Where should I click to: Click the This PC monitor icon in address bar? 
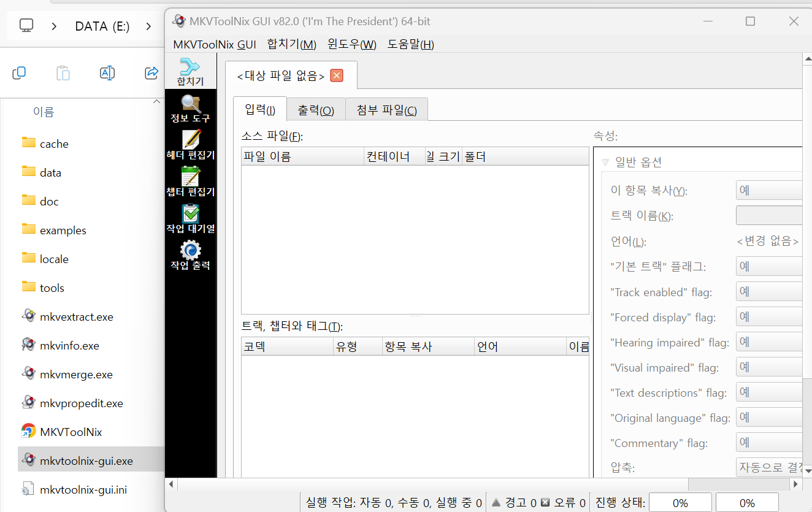(26, 26)
